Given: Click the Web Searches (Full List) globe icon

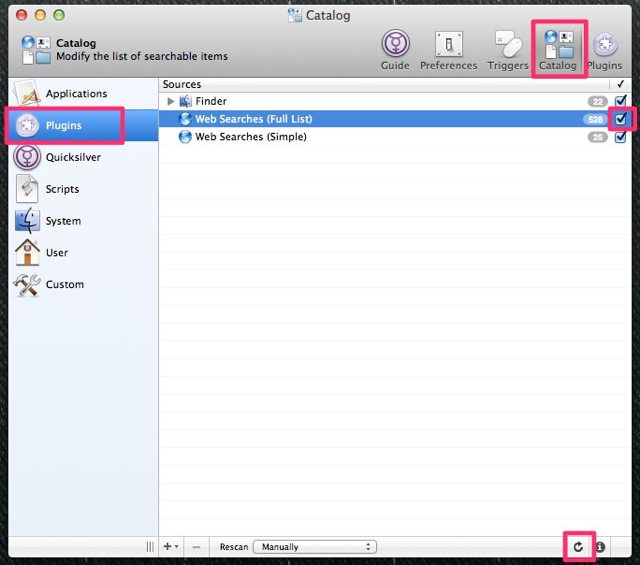Looking at the screenshot, I should (185, 119).
